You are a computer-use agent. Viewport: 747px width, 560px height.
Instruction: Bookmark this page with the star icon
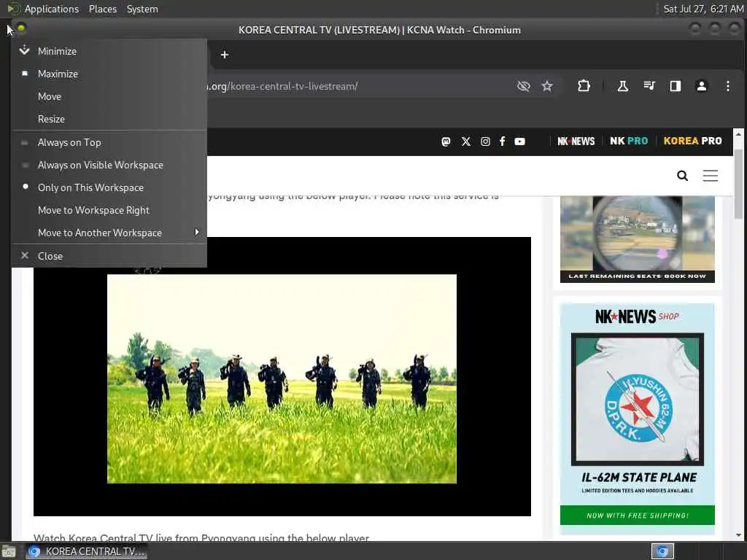pyautogui.click(x=547, y=86)
